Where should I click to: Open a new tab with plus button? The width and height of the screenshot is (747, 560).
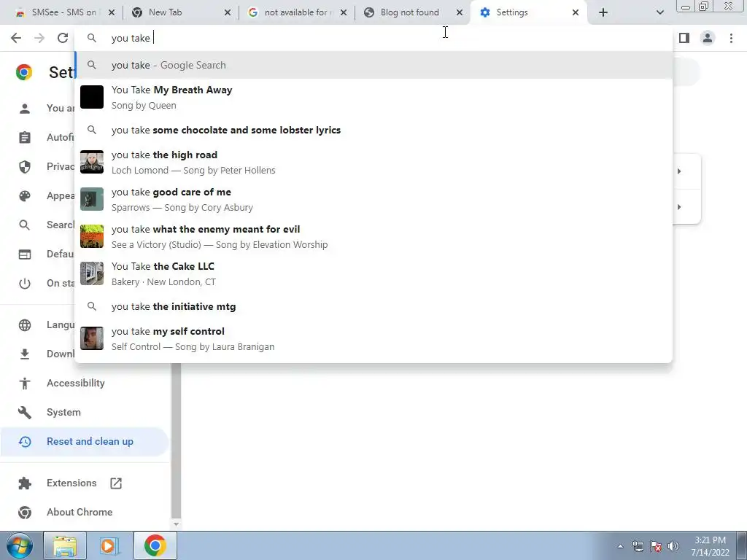603,12
